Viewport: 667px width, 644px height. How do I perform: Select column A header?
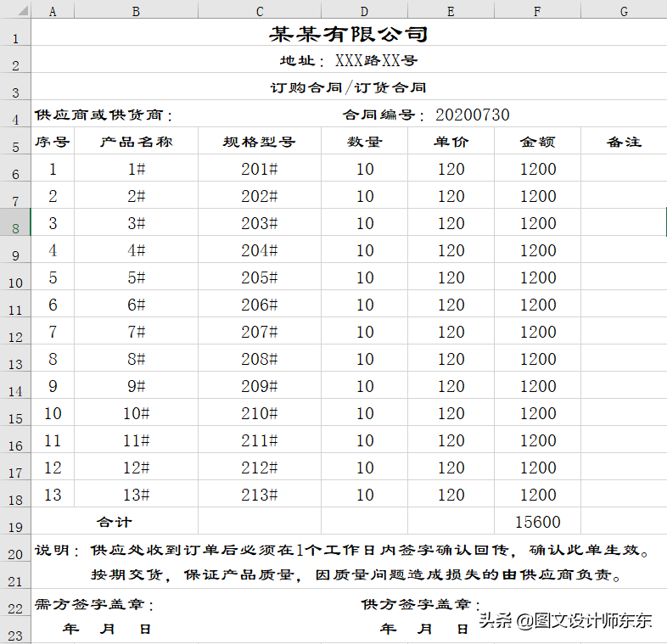pyautogui.click(x=53, y=10)
